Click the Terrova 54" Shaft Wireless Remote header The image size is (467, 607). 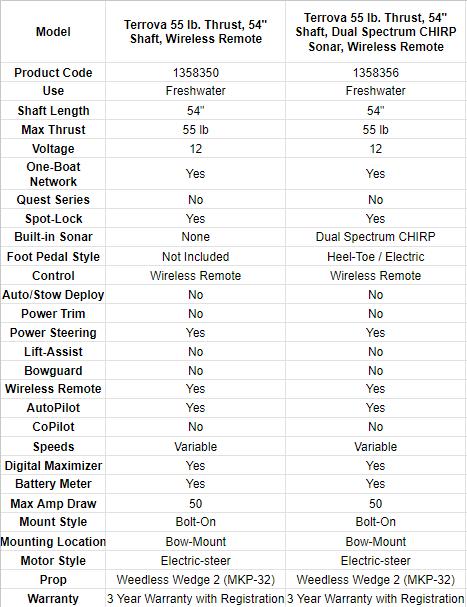196,32
